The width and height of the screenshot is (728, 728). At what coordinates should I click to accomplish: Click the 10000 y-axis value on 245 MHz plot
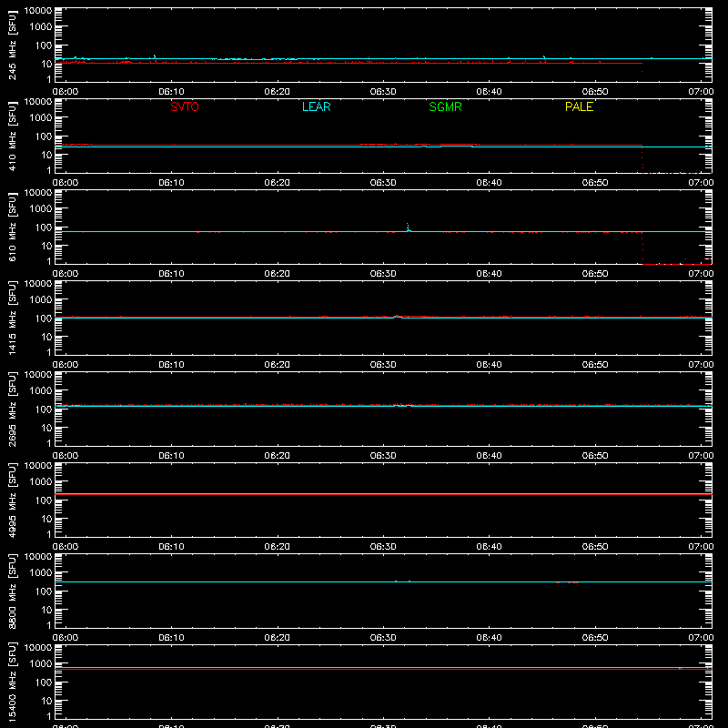[38, 10]
